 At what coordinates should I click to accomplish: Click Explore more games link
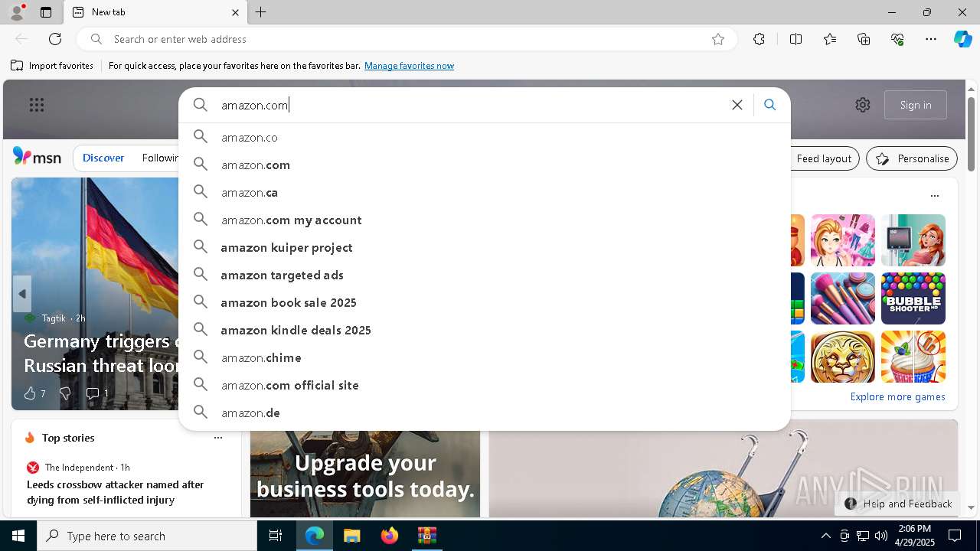click(897, 396)
